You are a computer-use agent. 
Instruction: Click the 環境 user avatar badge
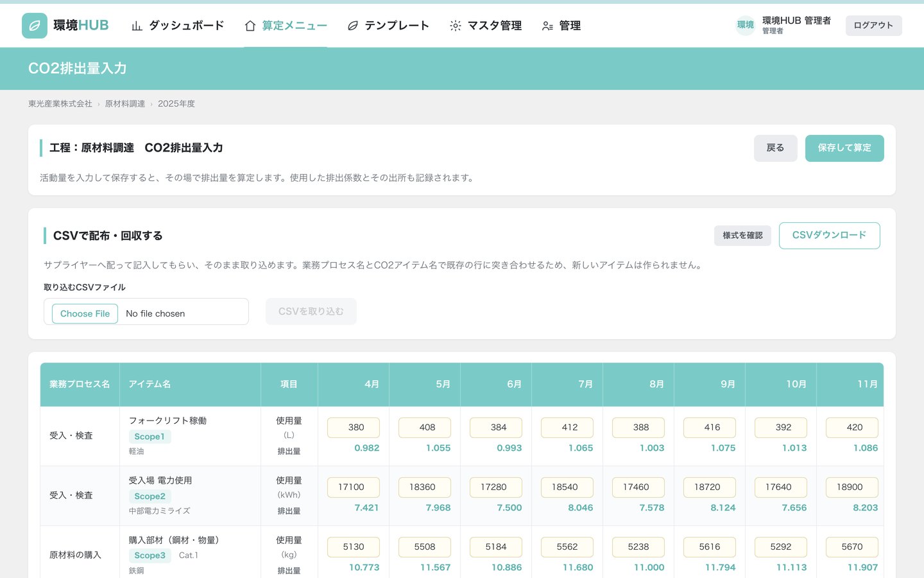pyautogui.click(x=746, y=25)
